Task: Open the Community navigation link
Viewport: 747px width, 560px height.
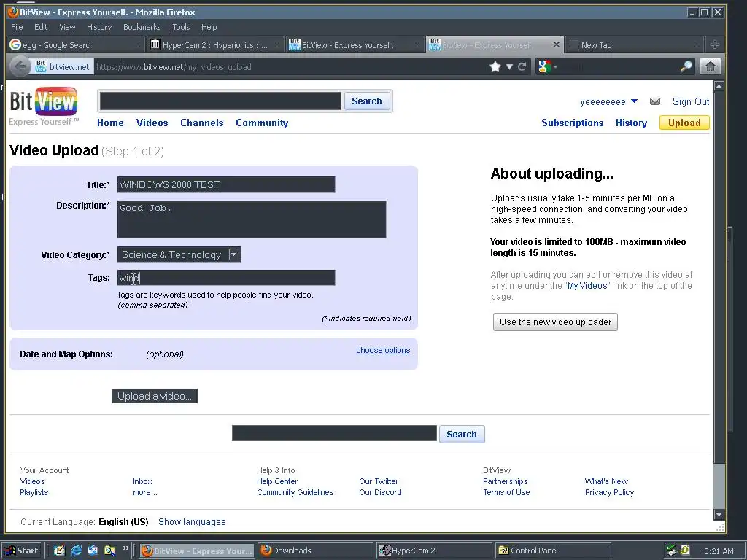Action: (262, 122)
